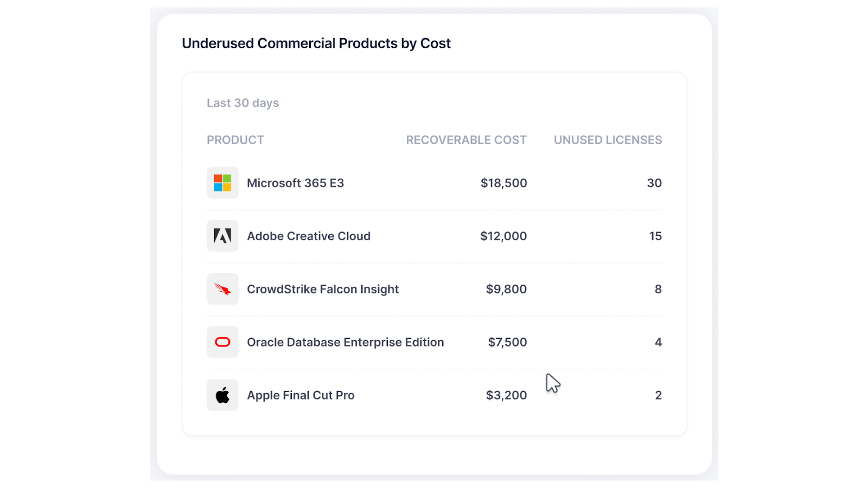Open the Microsoft 365 E3 product name
The height and width of the screenshot is (488, 868).
pos(295,183)
